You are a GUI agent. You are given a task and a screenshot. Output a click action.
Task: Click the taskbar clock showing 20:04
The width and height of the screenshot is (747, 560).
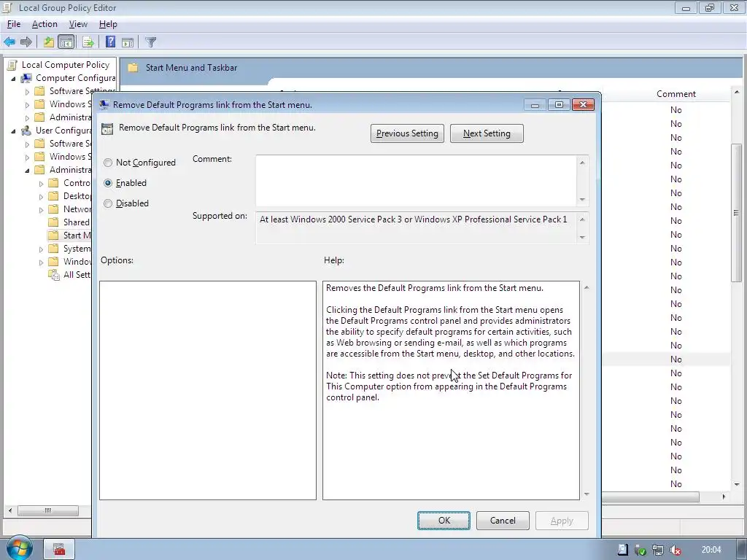711,550
